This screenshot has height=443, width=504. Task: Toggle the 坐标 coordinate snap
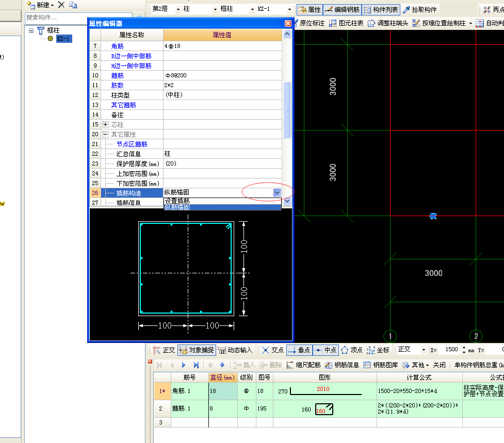click(x=378, y=350)
